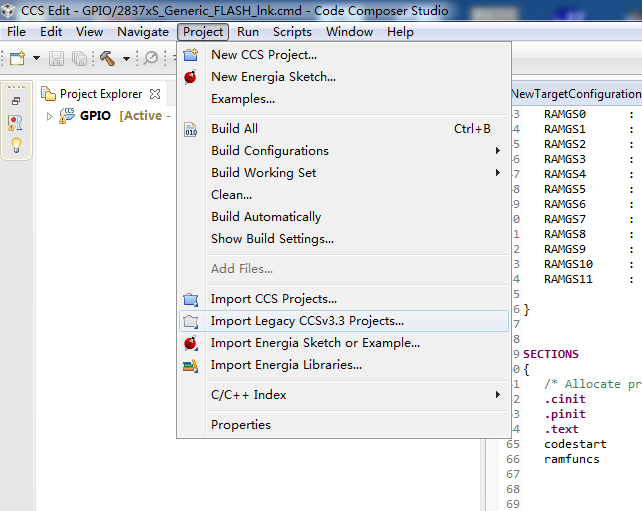
Task: Choose Clean... menu item
Action: [344, 195]
